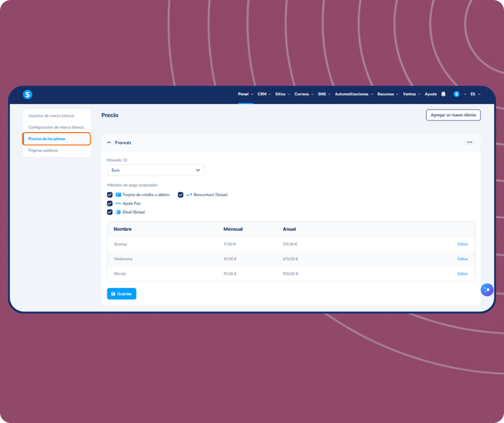Image resolution: width=504 pixels, height=423 pixels.
Task: Expand the Automatizaciones menu
Action: coord(354,94)
